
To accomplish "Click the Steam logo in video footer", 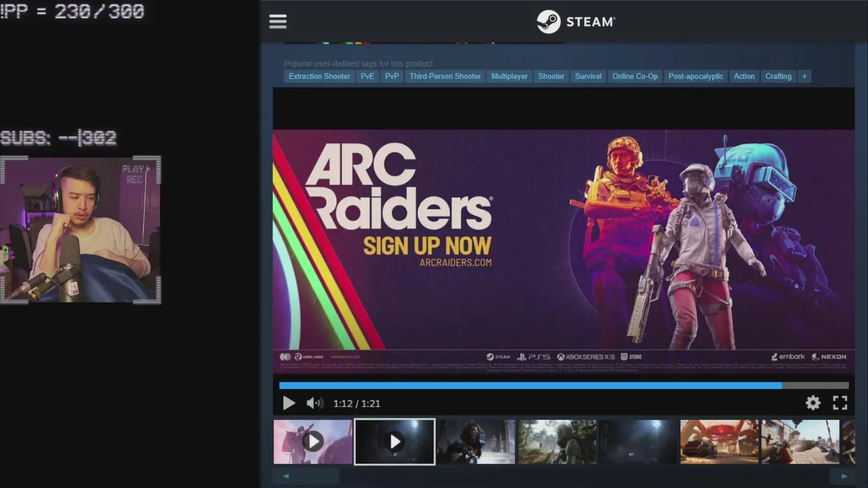I will coord(498,357).
